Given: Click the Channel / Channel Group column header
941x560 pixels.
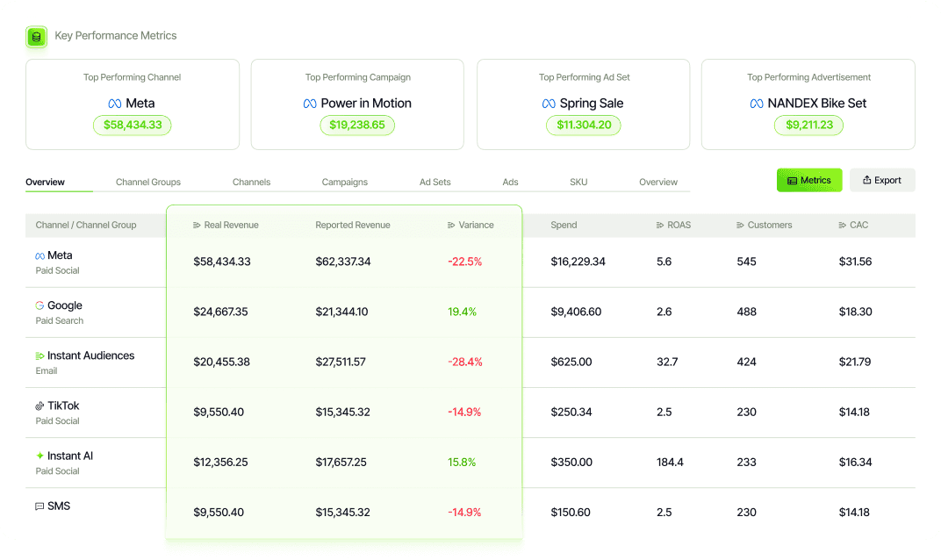Looking at the screenshot, I should tap(86, 225).
